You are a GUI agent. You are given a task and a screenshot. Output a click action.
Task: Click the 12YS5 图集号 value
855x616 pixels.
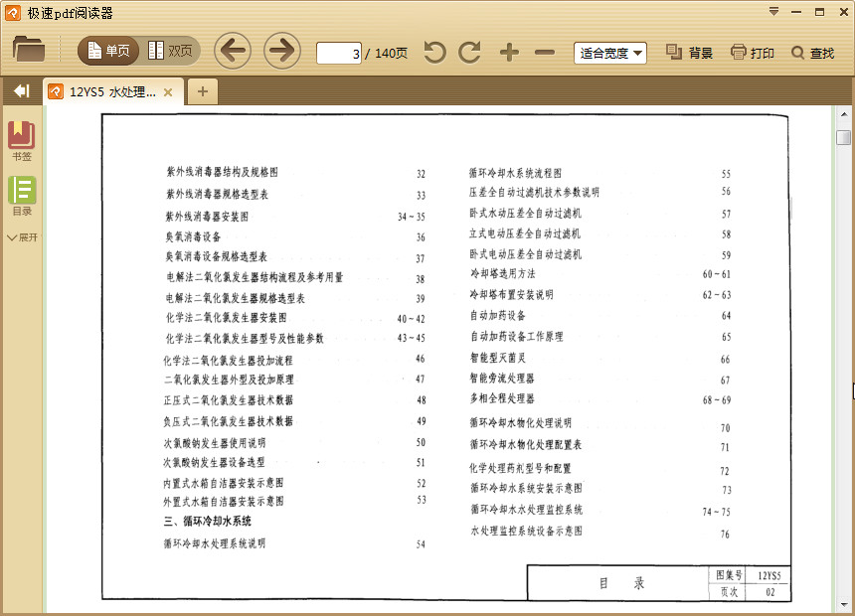769,575
